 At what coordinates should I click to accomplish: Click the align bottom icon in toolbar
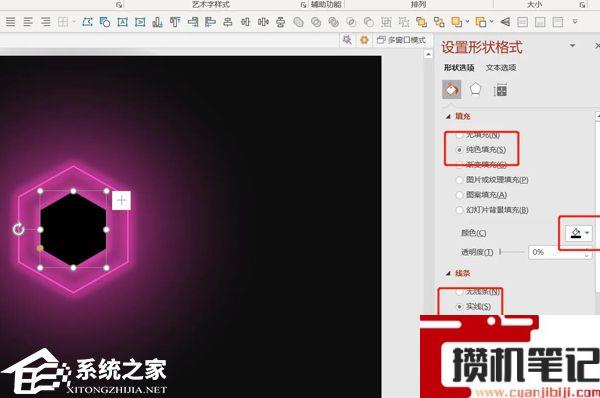point(157,22)
